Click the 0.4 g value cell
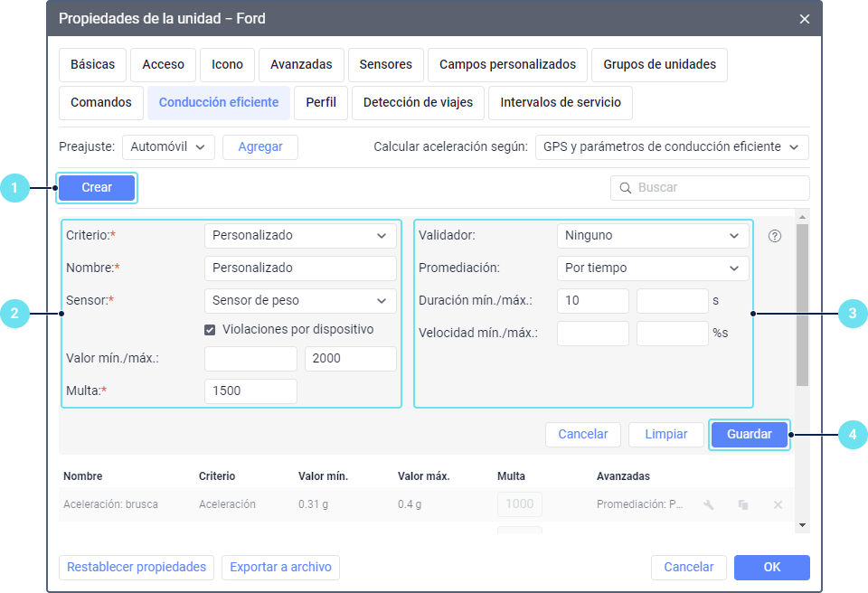This screenshot has height=593, width=868. point(410,504)
